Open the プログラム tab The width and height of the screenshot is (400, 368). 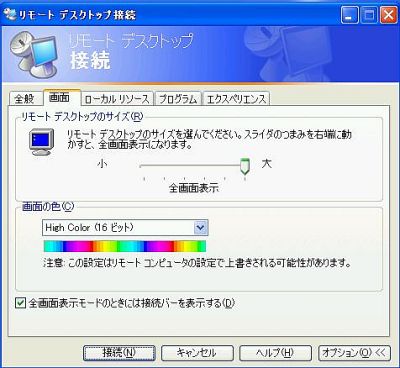178,99
